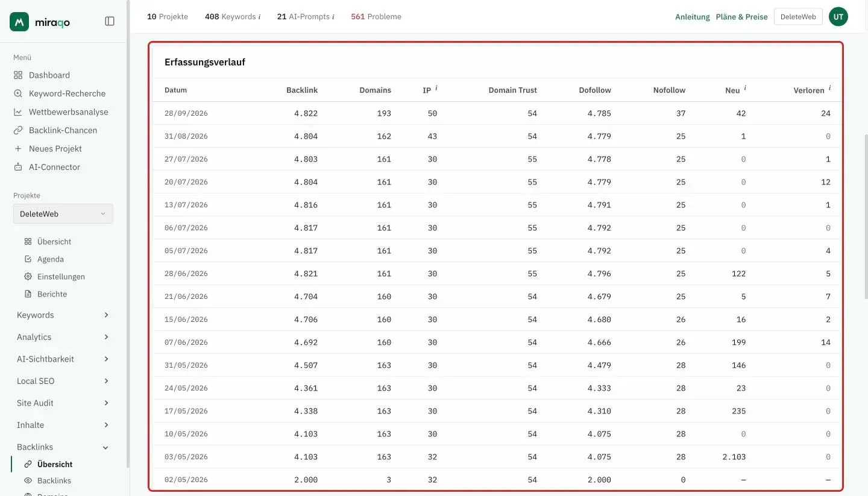Click the date 28/09/2026
The height and width of the screenshot is (496, 868).
tap(186, 113)
